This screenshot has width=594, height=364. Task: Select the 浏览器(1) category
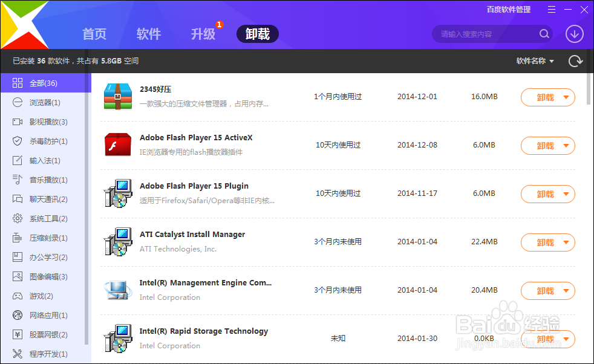pos(46,102)
